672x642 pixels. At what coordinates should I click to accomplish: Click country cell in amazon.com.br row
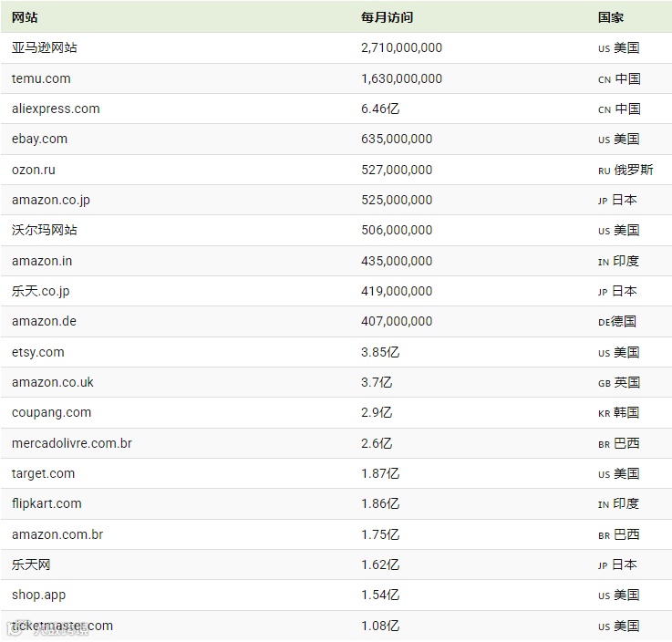[x=619, y=534]
